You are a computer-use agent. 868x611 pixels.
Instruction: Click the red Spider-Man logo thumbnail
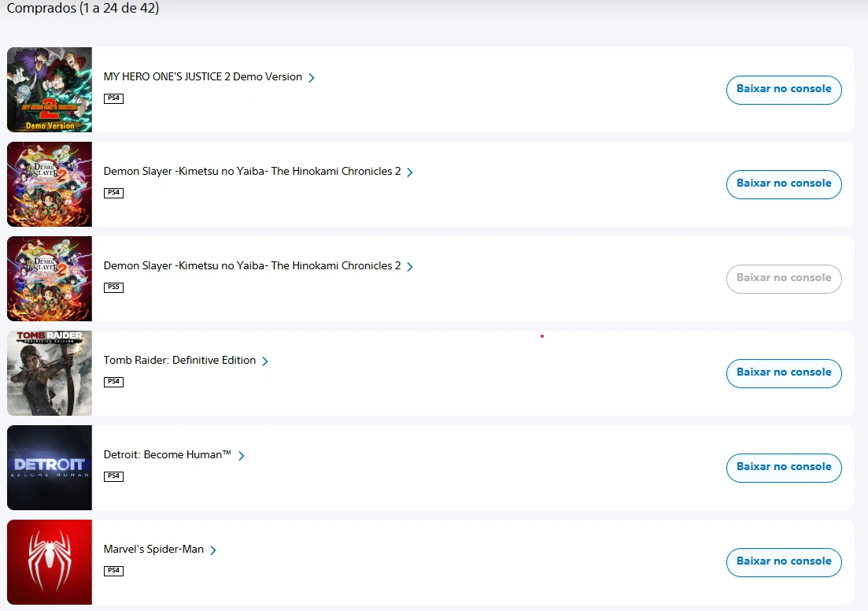click(x=50, y=562)
